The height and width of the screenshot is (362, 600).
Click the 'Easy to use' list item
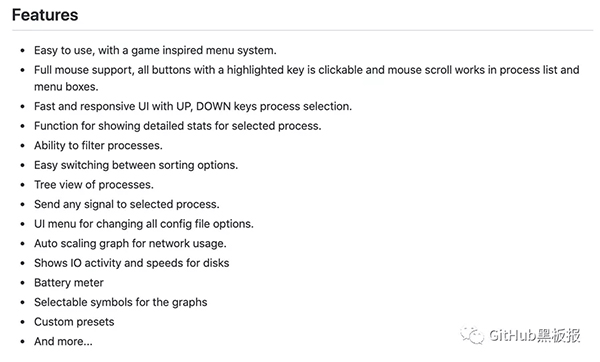point(155,51)
